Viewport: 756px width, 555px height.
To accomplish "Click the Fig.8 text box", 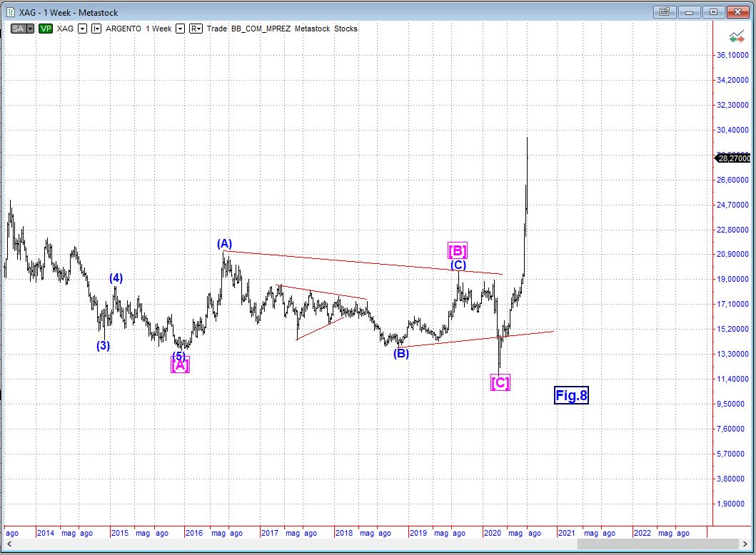I will [571, 395].
